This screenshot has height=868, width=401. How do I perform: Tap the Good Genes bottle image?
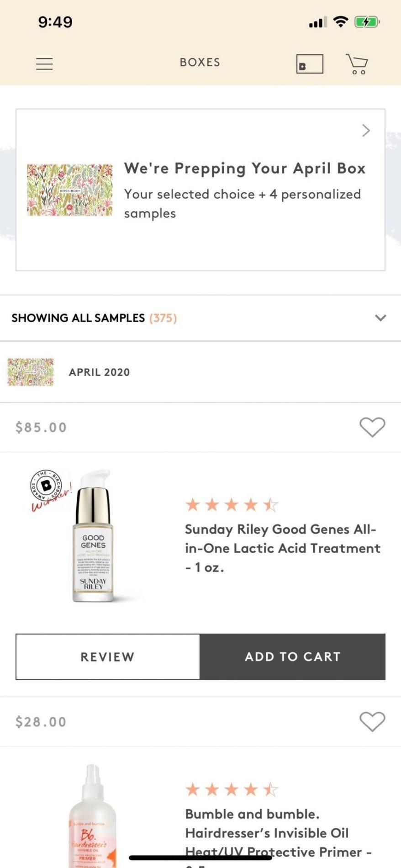[x=93, y=544]
